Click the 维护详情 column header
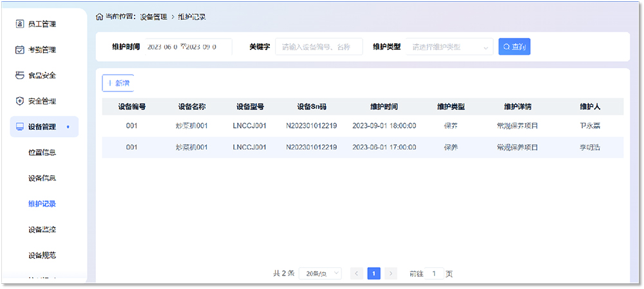Viewport: 644px width, 289px height. [518, 107]
